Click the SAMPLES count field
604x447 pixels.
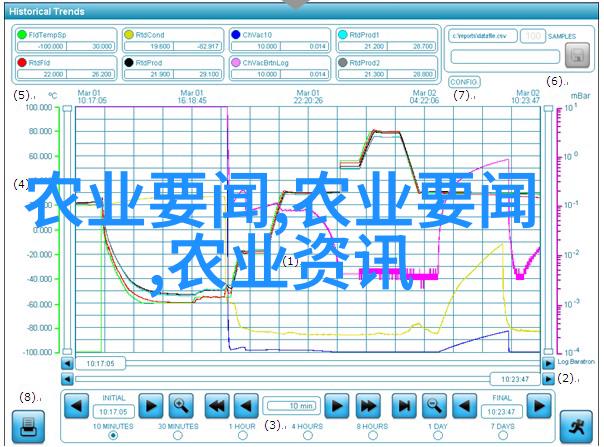533,36
